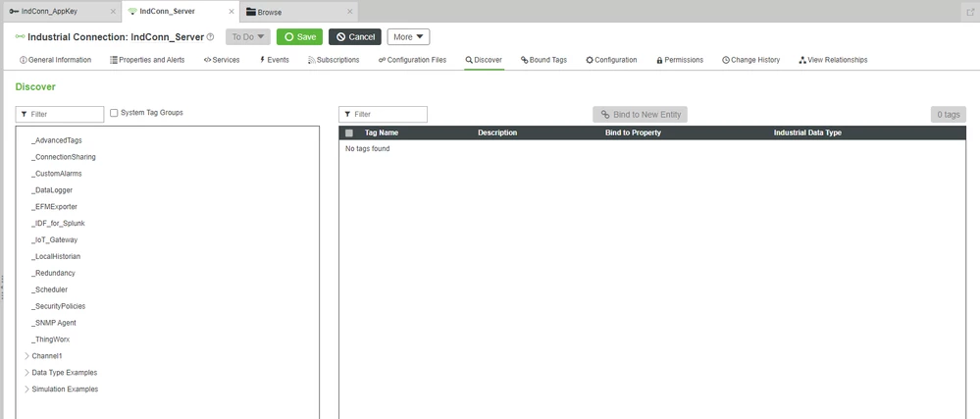Click the Tag Name column header
This screenshot has height=419, width=980.
[382, 132]
